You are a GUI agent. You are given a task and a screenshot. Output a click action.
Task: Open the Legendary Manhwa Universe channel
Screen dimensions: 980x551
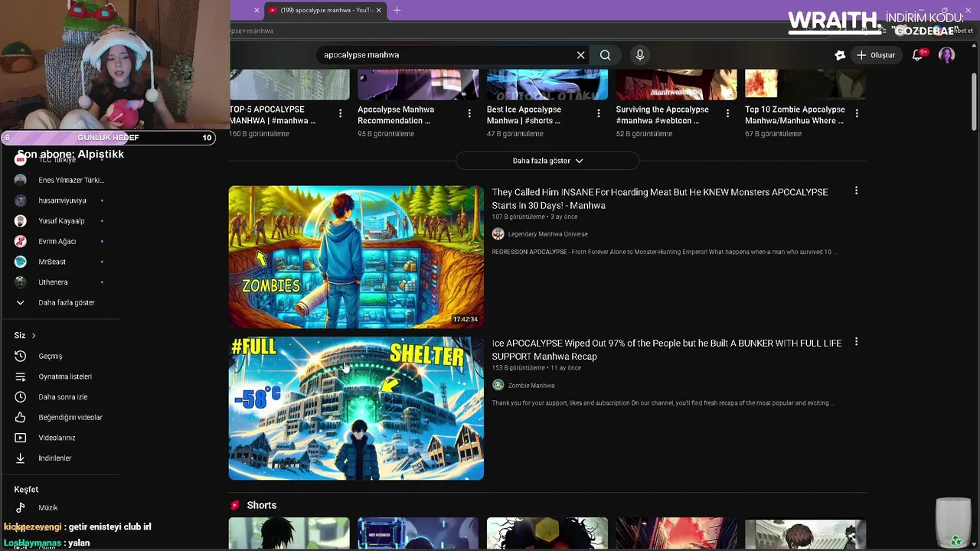(547, 234)
